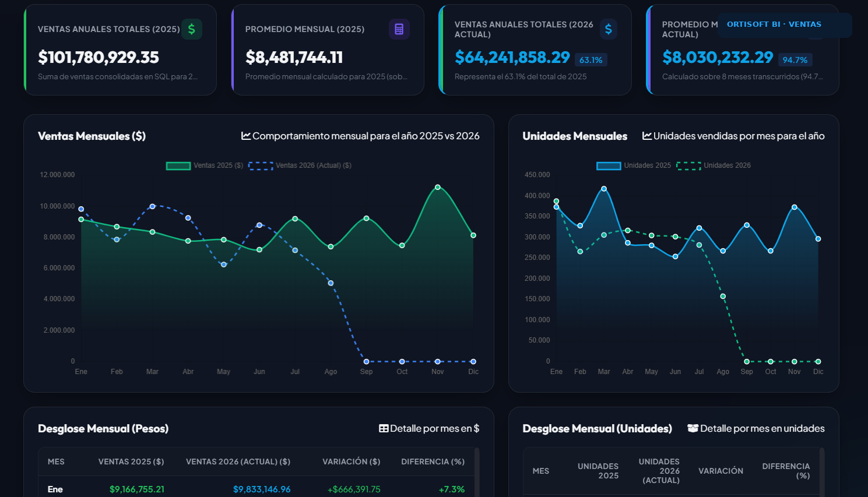This screenshot has height=497, width=868.
Task: Click the ORTISOFT BI · VENTAS badge
Action: (785, 24)
